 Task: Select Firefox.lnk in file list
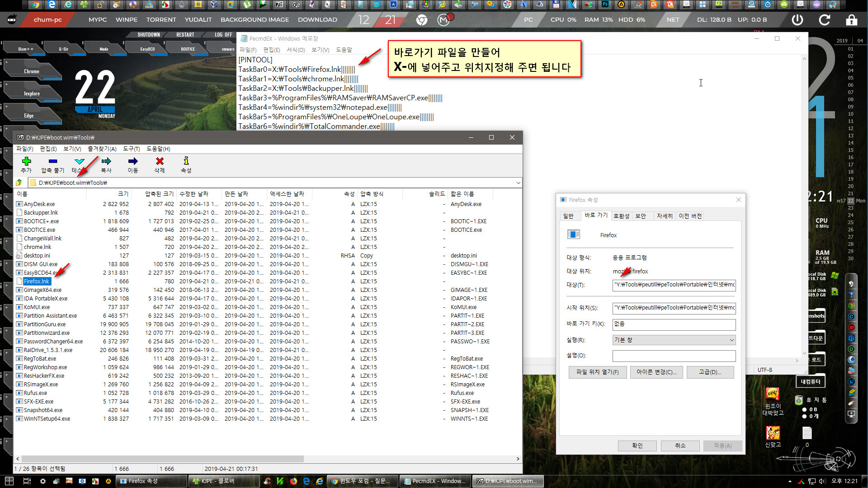point(37,281)
